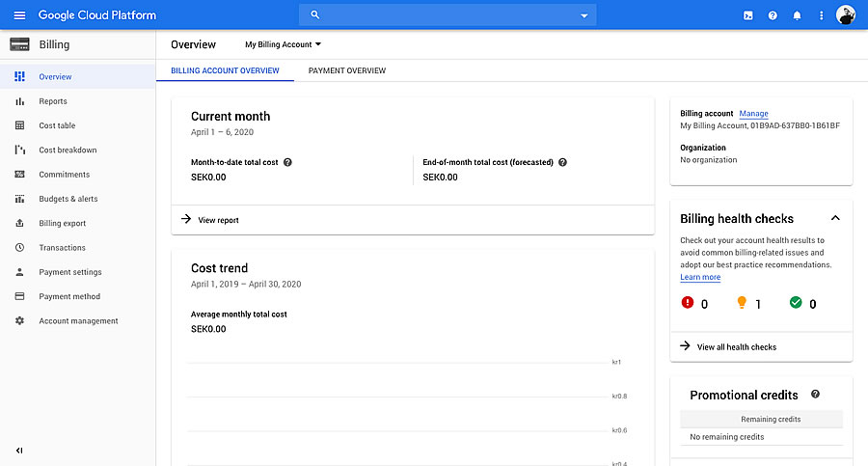Click Google Cloud Platform logo text
Viewport: 868px width, 466px height.
tap(96, 15)
